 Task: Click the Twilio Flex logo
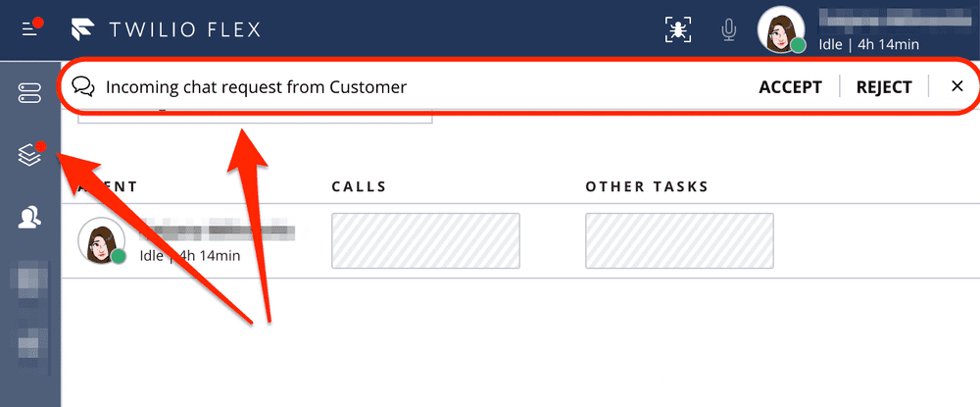(x=165, y=29)
